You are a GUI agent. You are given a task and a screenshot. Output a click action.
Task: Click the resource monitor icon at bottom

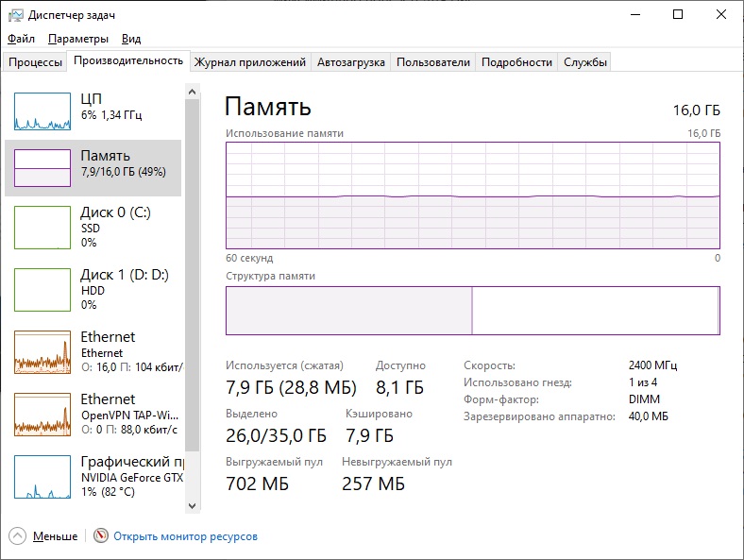tap(101, 536)
